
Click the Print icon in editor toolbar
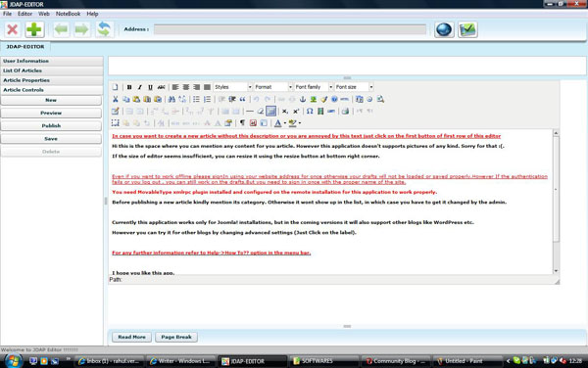pyautogui.click(x=345, y=112)
